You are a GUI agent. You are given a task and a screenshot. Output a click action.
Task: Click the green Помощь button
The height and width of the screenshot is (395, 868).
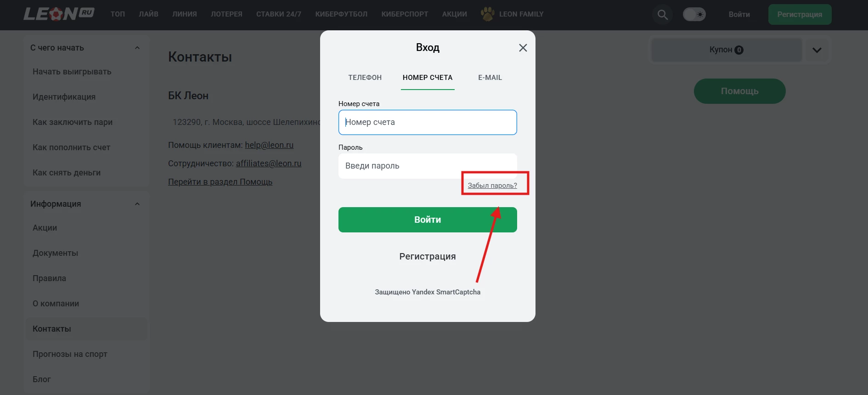[739, 91]
